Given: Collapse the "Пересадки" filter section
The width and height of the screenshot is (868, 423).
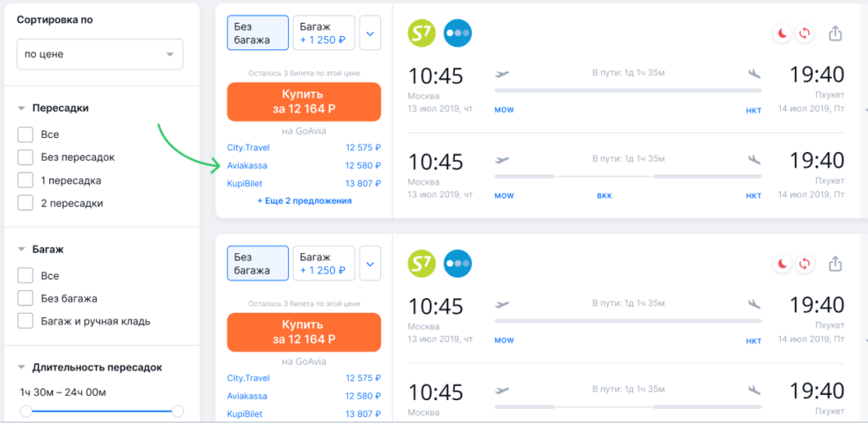Looking at the screenshot, I should pos(21,108).
